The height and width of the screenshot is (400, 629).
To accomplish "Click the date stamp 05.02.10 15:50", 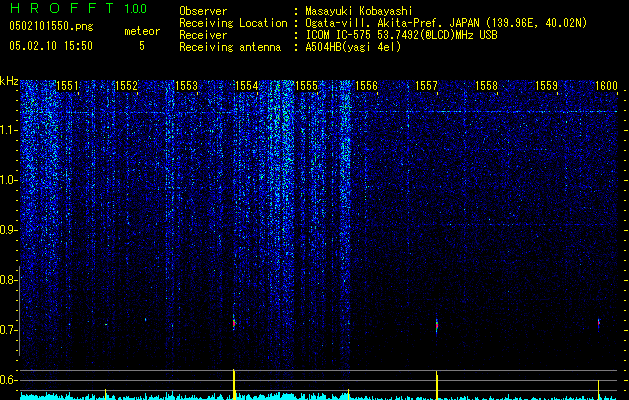I will coord(51,46).
